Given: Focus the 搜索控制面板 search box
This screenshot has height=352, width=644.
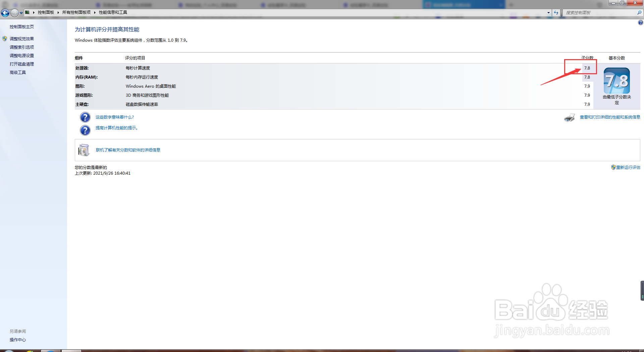Looking at the screenshot, I should (600, 13).
